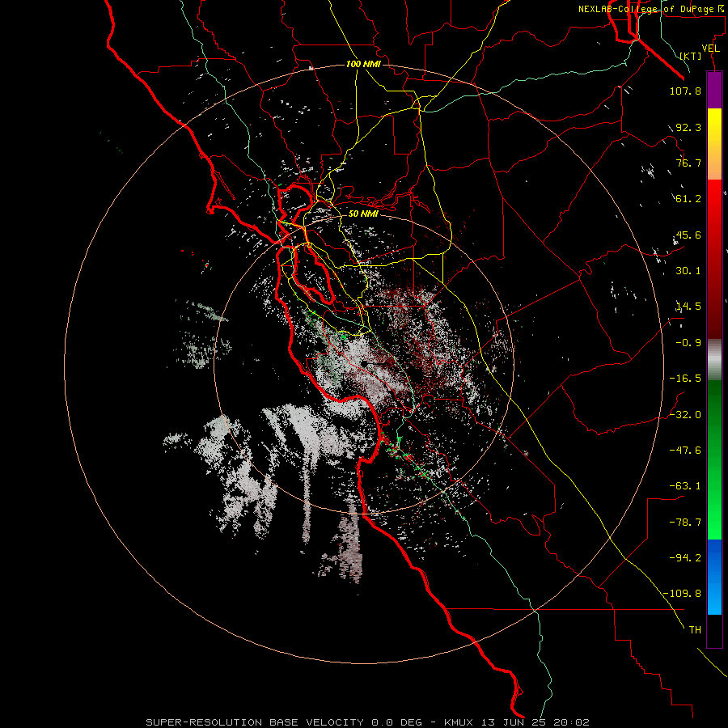The height and width of the screenshot is (728, 728).
Task: Click the SUPER-RESOLUTION BASE VELOCITY product title
Action: click(255, 722)
